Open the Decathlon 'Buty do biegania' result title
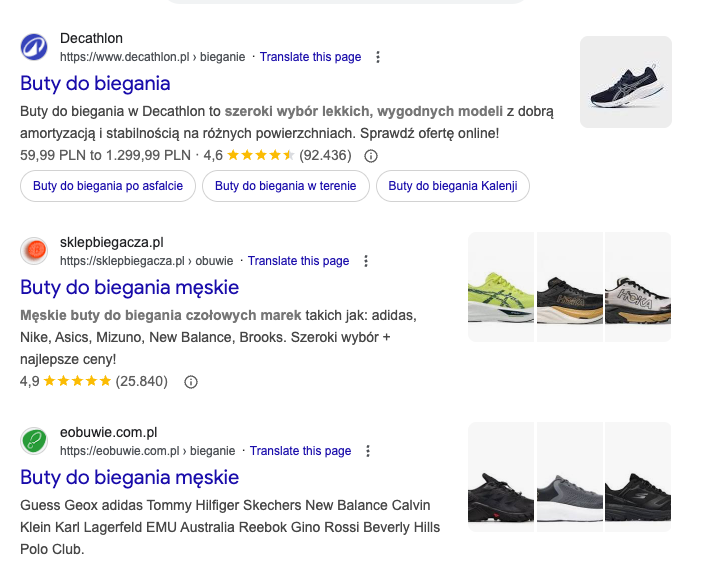 (x=95, y=84)
